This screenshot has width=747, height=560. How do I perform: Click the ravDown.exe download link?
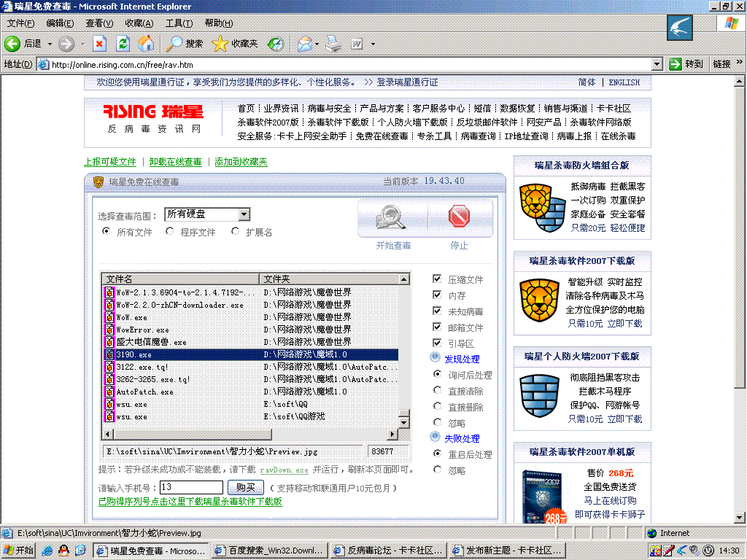tap(284, 470)
